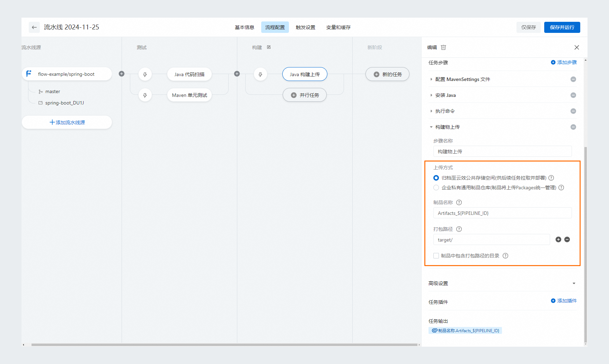Image resolution: width=609 pixels, height=364 pixels.
Task: Switch to the 流程配置 tab
Action: [x=275, y=27]
